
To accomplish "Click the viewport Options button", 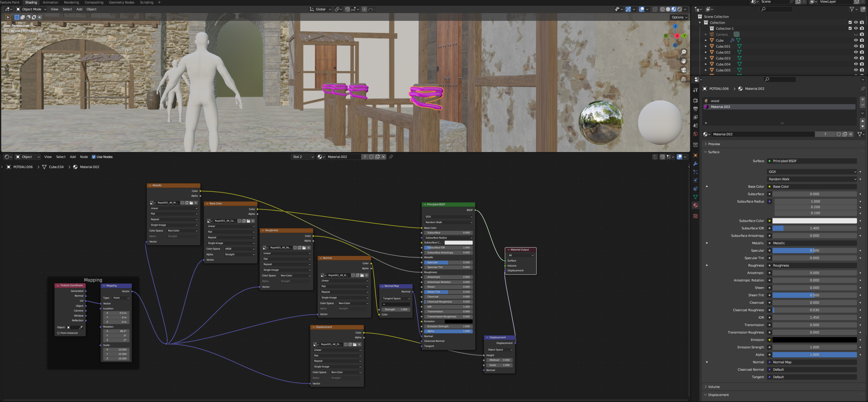I will [679, 17].
